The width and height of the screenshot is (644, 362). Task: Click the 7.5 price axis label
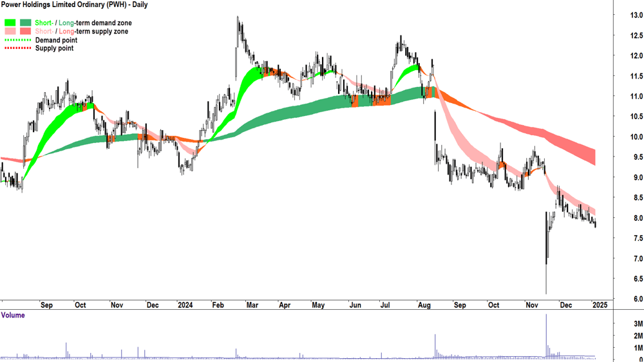tap(638, 238)
